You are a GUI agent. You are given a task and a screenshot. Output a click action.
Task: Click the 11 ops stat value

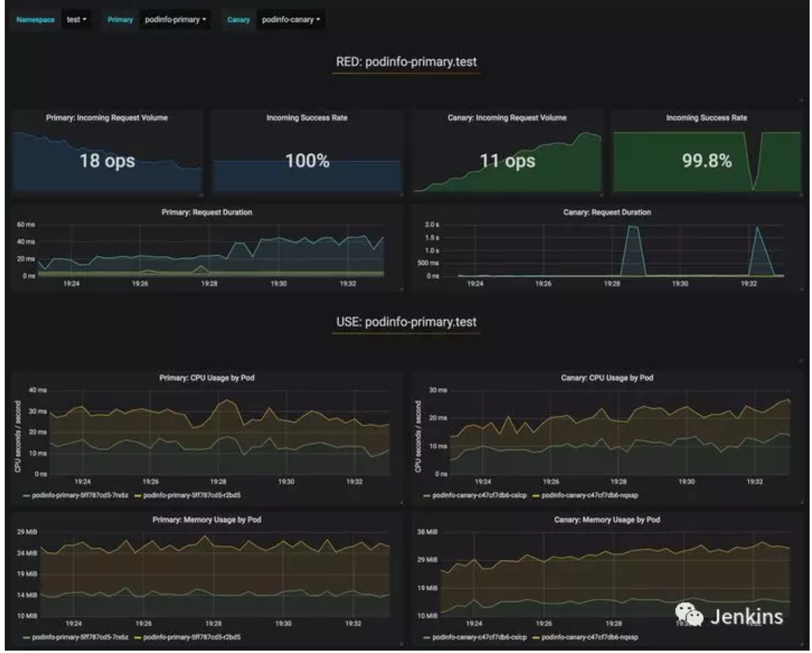pos(508,161)
